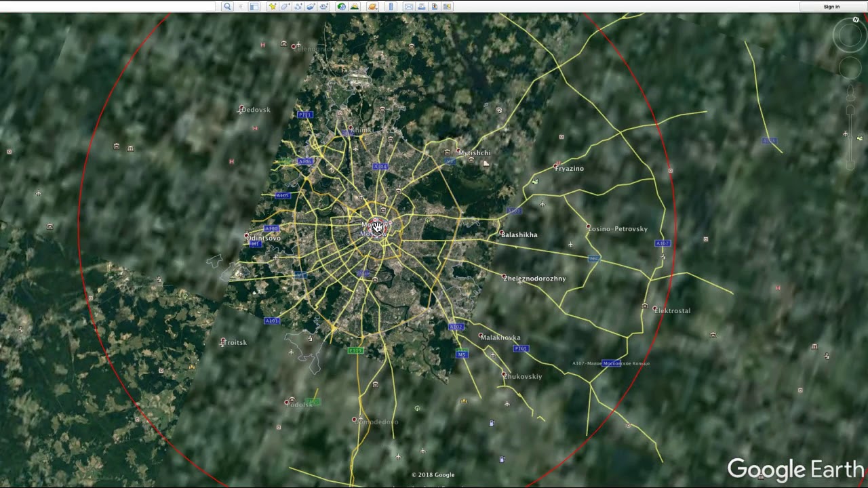The width and height of the screenshot is (868, 488).
Task: Click the Save Image icon
Action: click(x=435, y=7)
